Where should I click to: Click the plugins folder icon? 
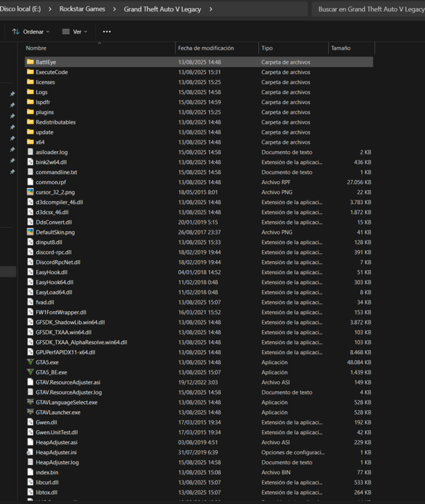point(30,112)
